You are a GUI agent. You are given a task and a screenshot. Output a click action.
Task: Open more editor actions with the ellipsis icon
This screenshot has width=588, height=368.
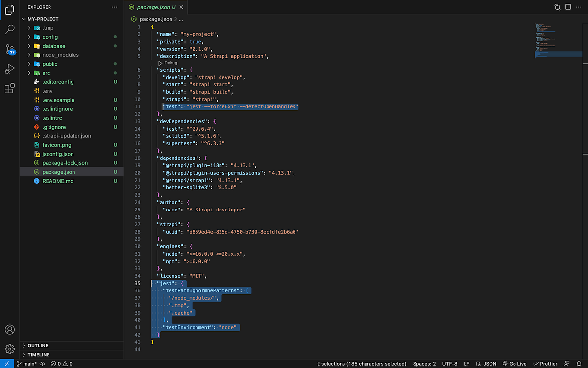click(579, 7)
